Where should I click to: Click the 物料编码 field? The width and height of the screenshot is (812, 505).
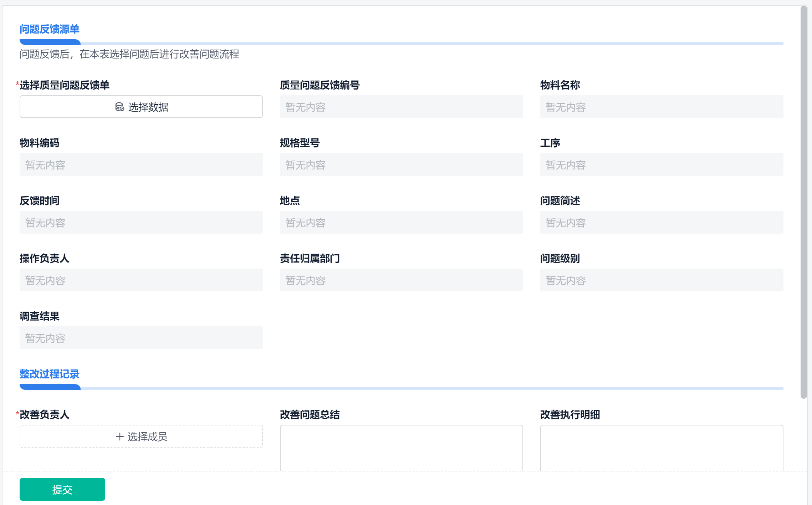141,164
